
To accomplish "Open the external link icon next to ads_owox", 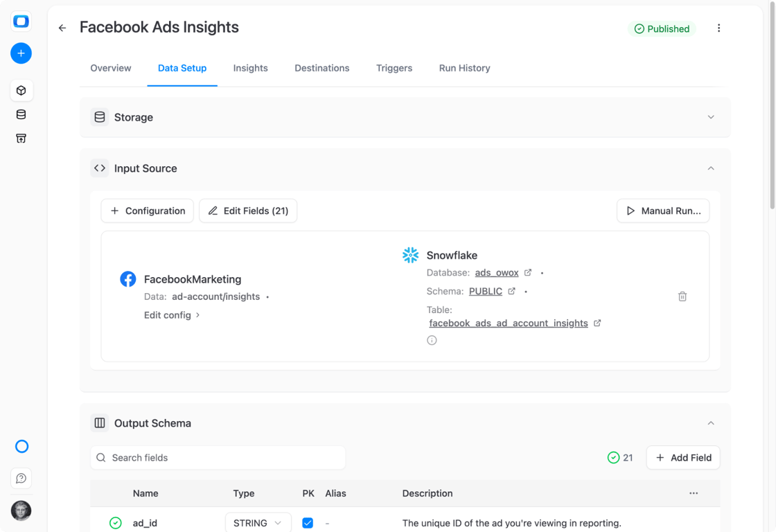I will [528, 273].
